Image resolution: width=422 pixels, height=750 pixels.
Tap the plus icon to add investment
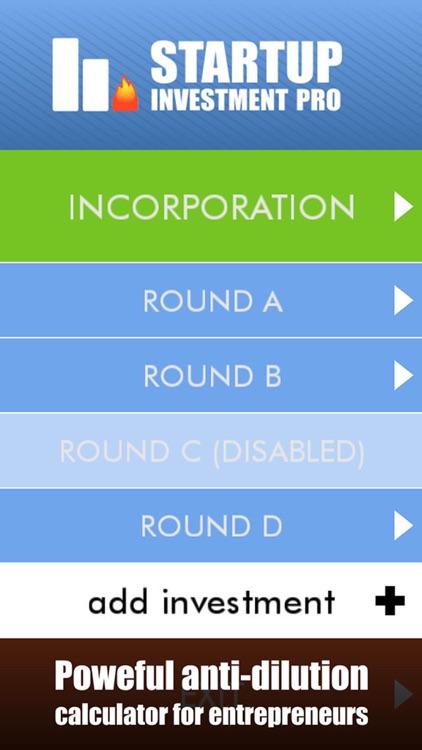coord(390,601)
